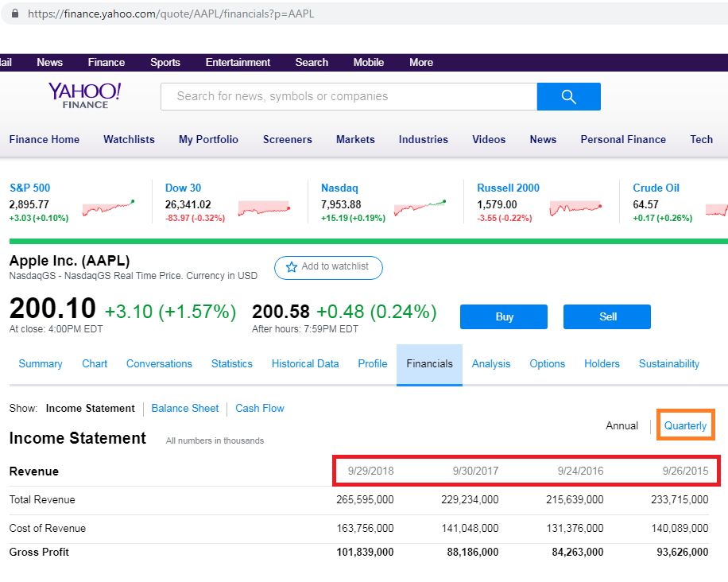Go to Finance Home
This screenshot has height=582, width=728.
point(44,139)
